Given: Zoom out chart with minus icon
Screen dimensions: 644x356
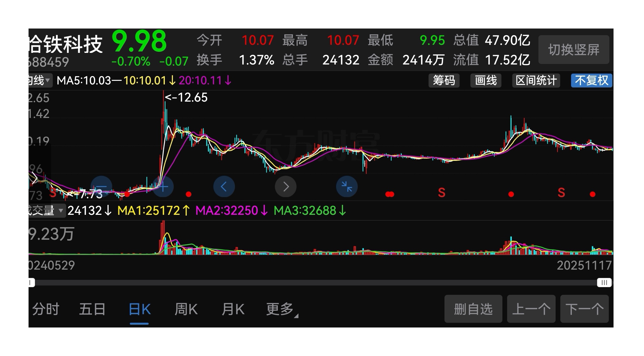Looking at the screenshot, I should point(101,187).
